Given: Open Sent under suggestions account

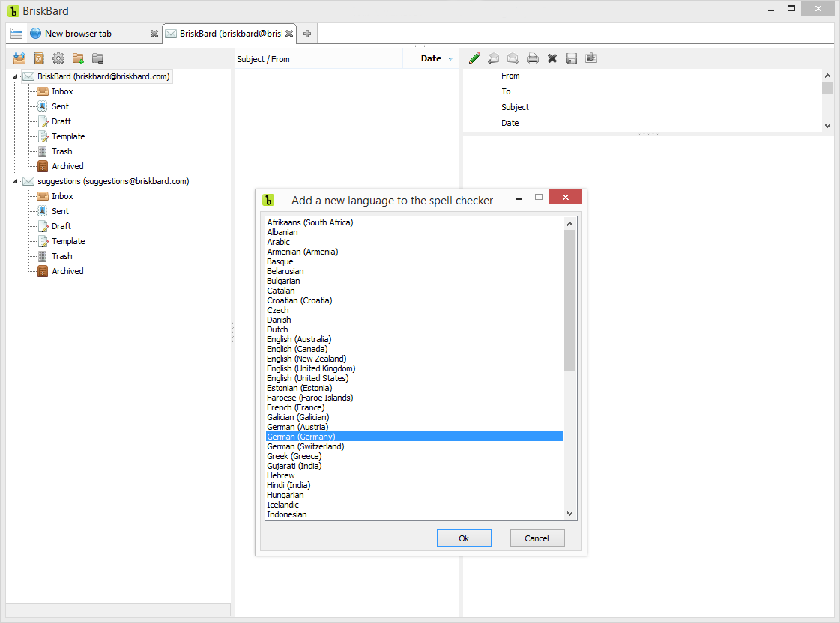Looking at the screenshot, I should click(x=60, y=211).
